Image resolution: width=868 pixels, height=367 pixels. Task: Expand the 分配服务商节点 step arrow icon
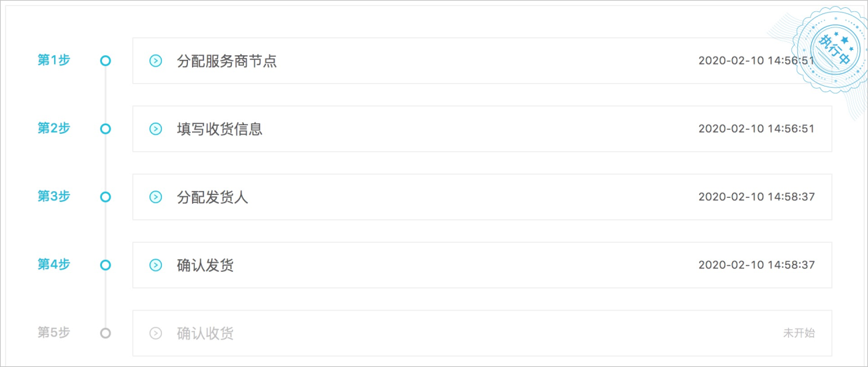click(155, 61)
